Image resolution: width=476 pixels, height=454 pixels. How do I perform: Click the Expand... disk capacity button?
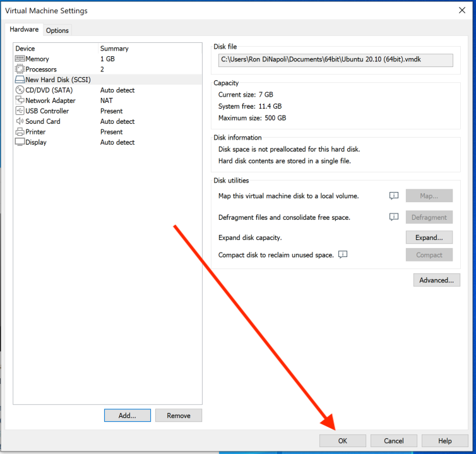click(x=429, y=237)
